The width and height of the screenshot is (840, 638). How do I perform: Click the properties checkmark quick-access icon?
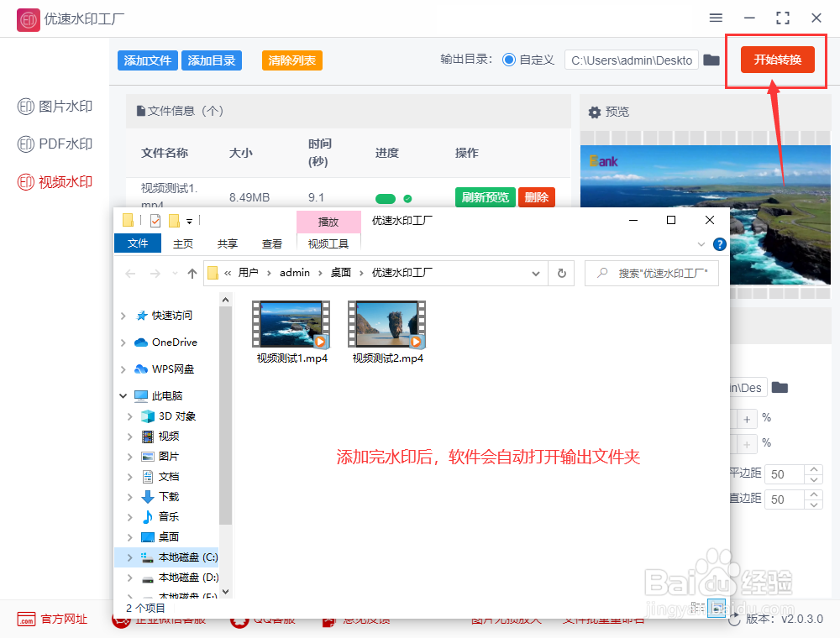point(155,221)
